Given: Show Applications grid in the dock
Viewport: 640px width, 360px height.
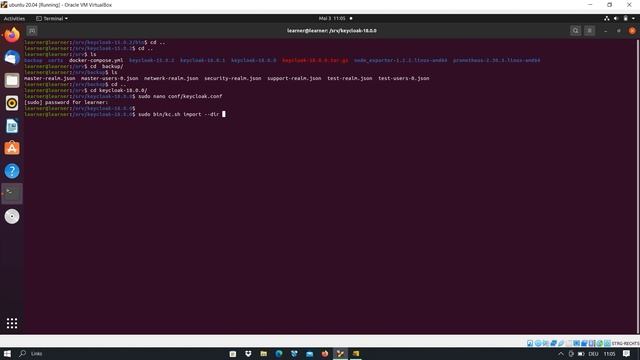Looking at the screenshot, I should pos(12,323).
